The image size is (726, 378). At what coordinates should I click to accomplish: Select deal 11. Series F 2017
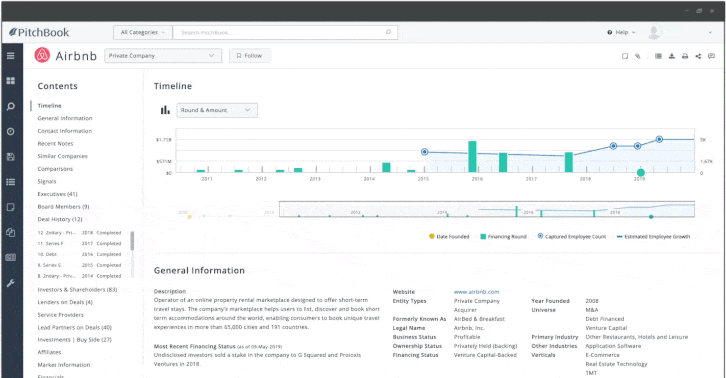point(79,243)
